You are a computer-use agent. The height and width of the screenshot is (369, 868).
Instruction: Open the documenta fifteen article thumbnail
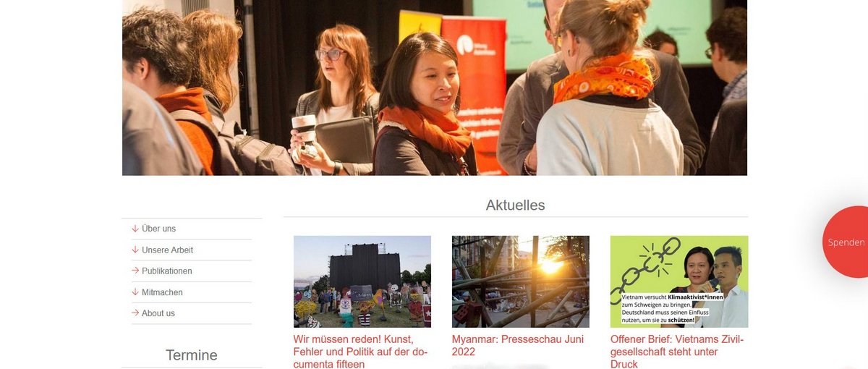click(362, 281)
